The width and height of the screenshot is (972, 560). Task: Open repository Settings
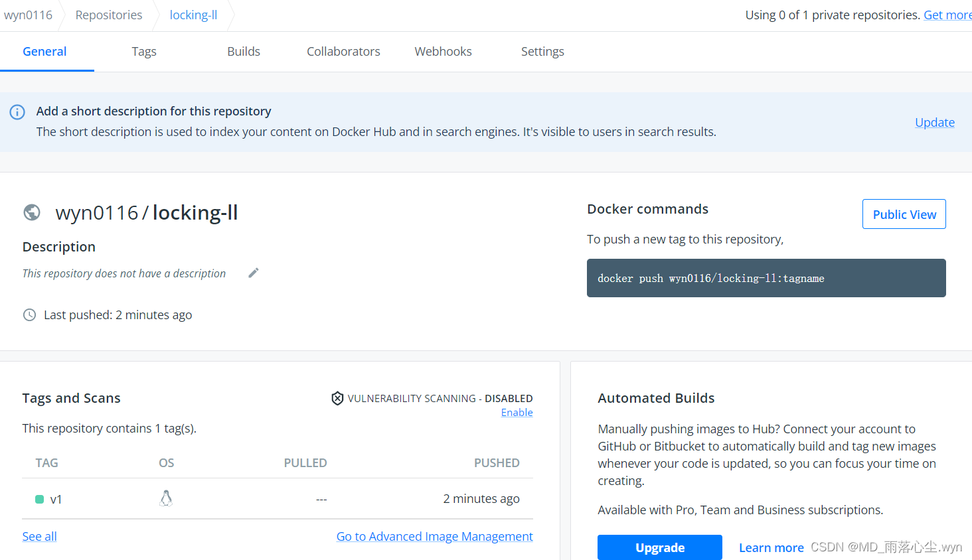[542, 51]
